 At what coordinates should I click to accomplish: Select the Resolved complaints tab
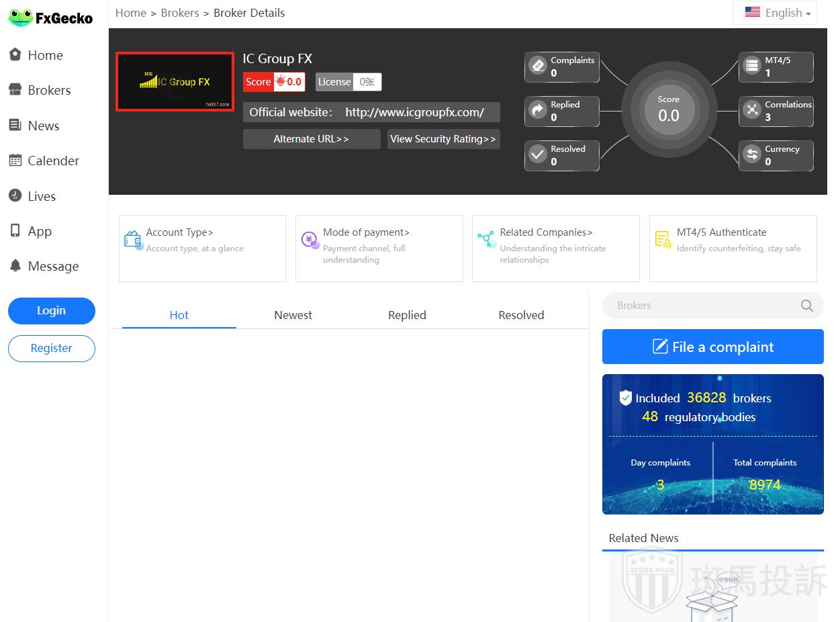(521, 315)
